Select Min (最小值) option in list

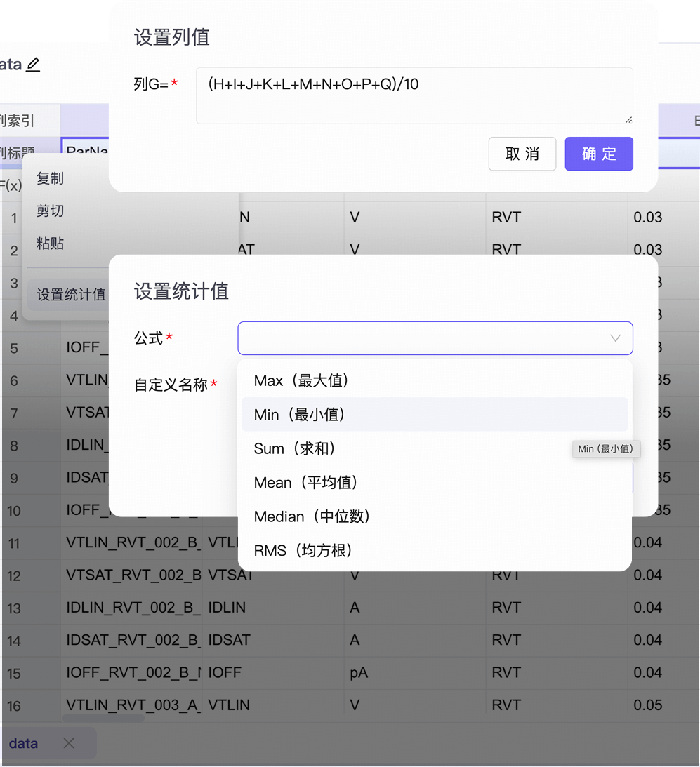[435, 414]
